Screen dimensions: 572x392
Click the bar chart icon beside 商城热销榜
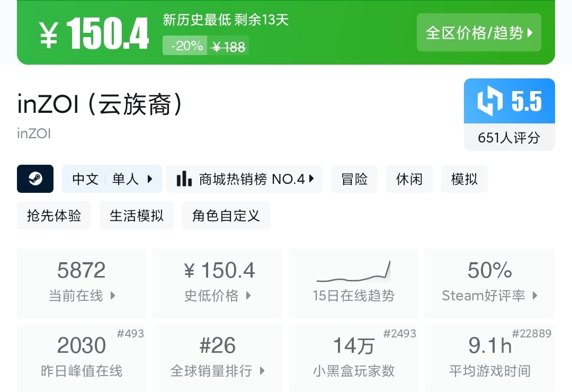click(184, 179)
